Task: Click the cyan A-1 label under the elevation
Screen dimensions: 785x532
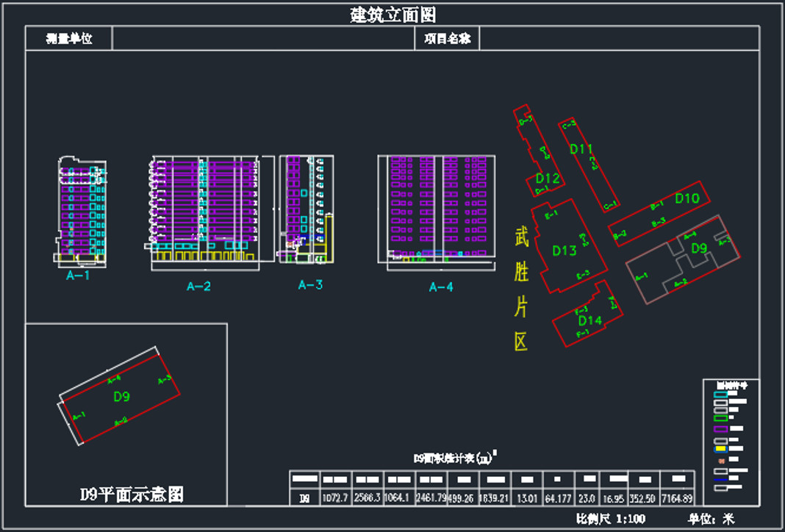Action: tap(78, 276)
